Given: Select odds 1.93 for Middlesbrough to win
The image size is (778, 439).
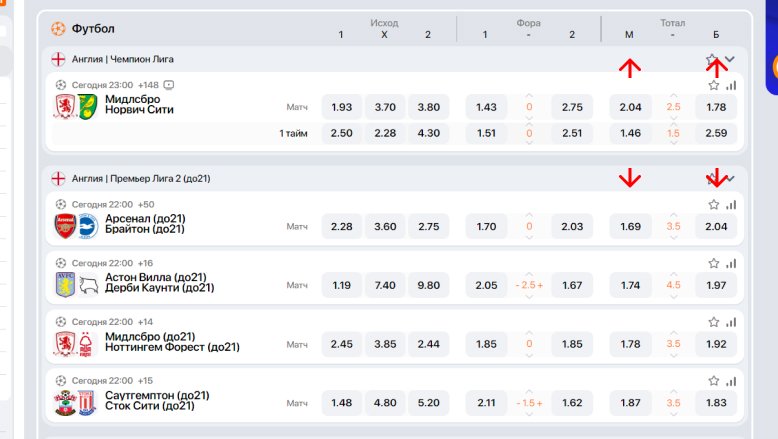Looking at the screenshot, I should (x=341, y=107).
